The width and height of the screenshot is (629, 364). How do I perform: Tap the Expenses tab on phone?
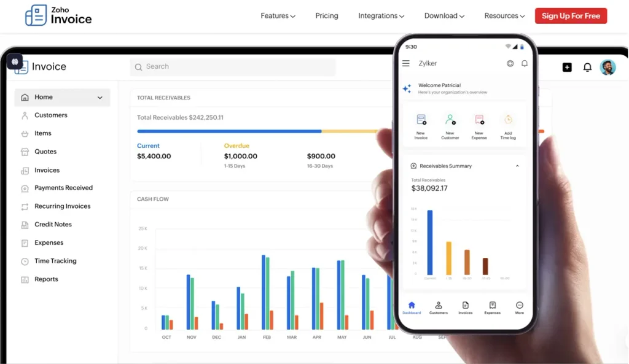[492, 308]
